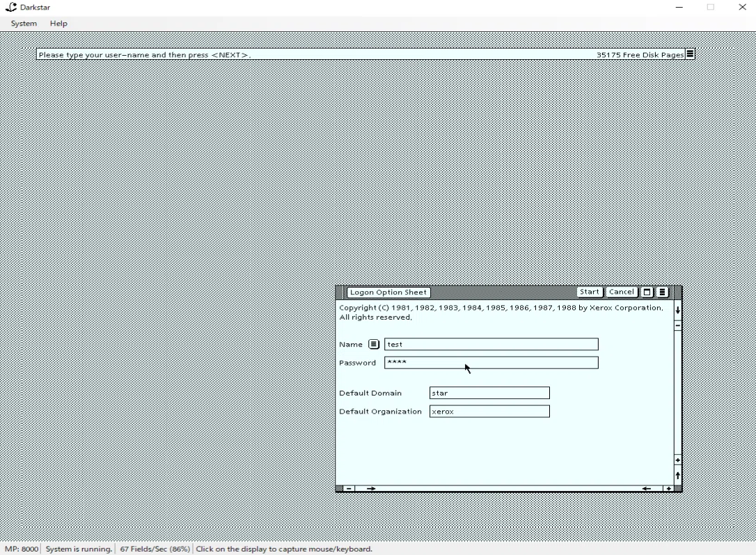This screenshot has height=555, width=756.
Task: Click the '67 Fields/Sec (86%)' status entry
Action: pyautogui.click(x=155, y=549)
